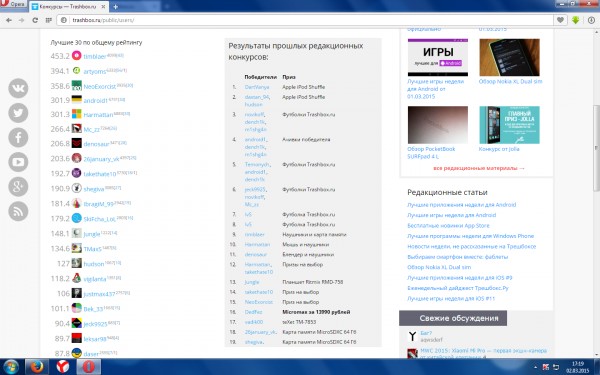Click the RSS feed icon
The width and height of the screenshot is (600, 375).
(x=18, y=211)
